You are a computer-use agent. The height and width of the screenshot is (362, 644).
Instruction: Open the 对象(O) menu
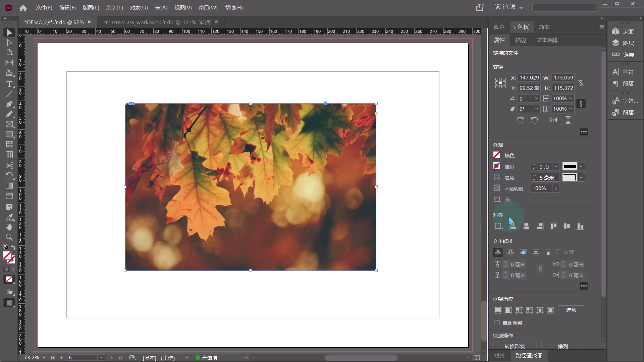(x=139, y=7)
